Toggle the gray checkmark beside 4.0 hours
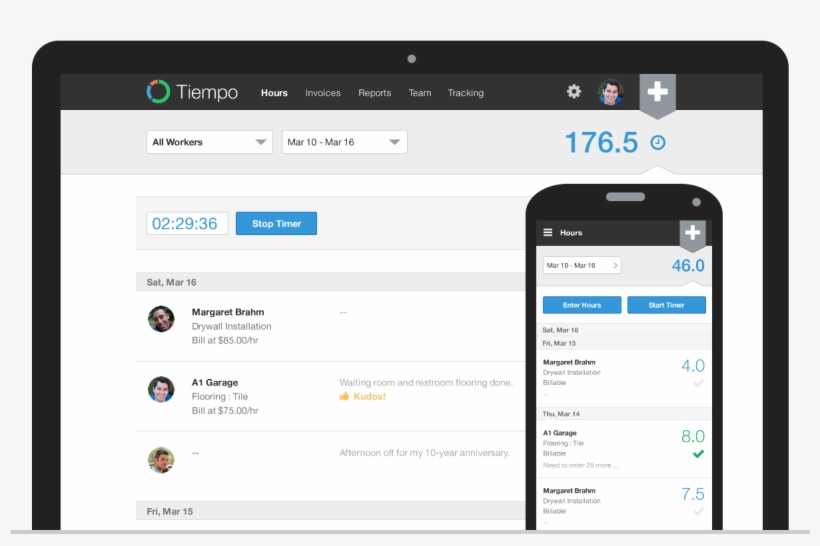The image size is (820, 546). coord(698,383)
